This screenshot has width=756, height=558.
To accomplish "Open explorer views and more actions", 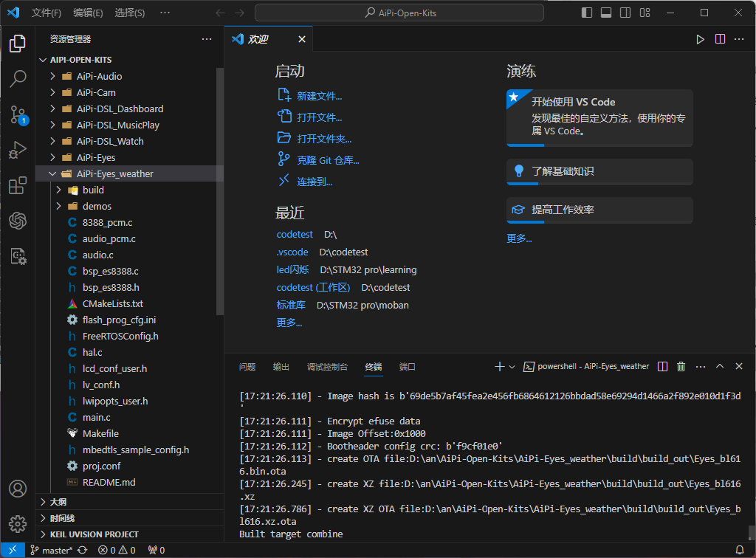I will [207, 39].
